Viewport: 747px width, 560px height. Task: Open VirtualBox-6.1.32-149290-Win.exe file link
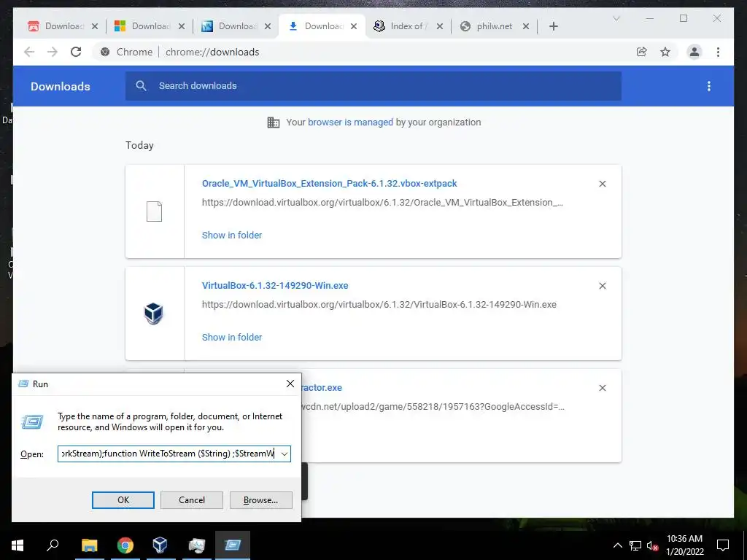coord(275,285)
